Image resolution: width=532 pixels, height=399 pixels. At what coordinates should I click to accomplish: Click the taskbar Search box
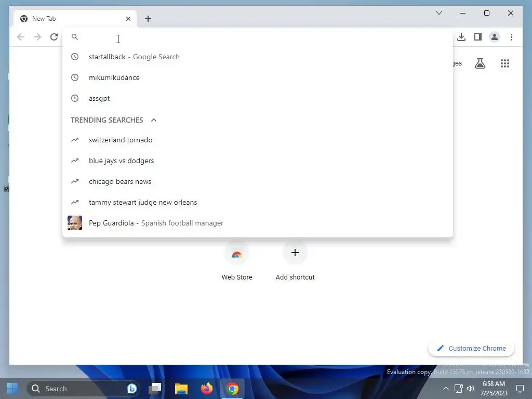coord(83,389)
